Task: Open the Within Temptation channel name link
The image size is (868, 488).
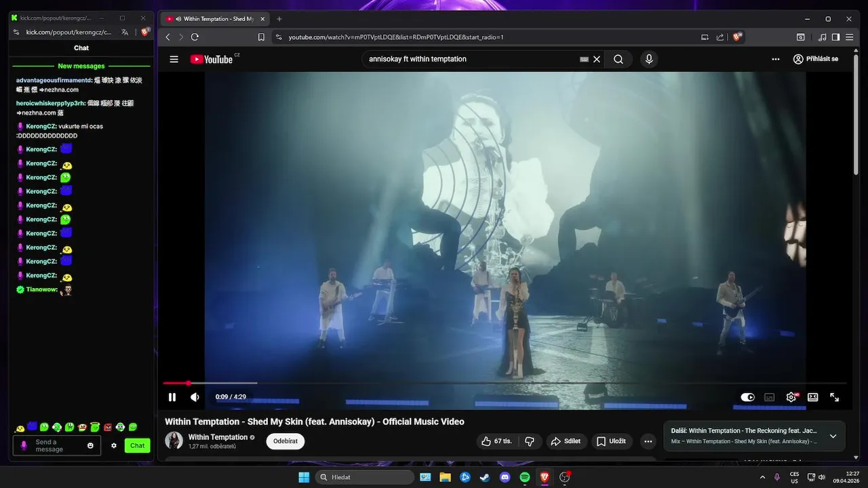Action: 218,437
